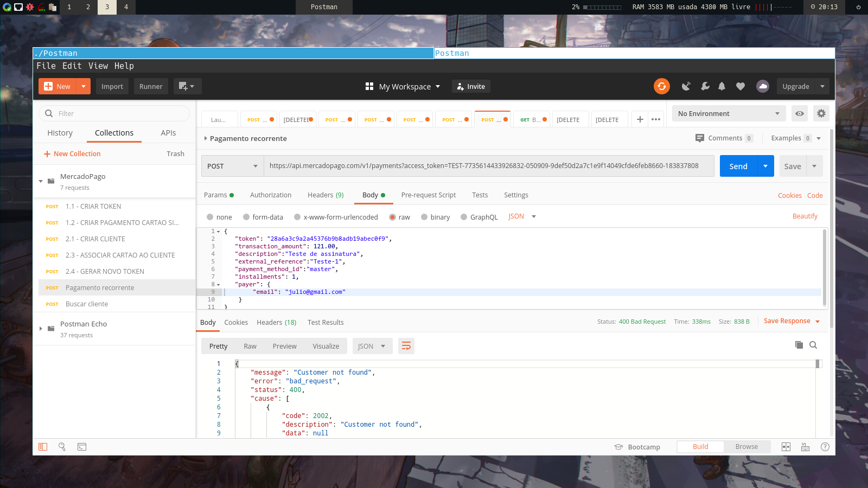
Task: Click the red alert tray icon
Action: point(30,7)
